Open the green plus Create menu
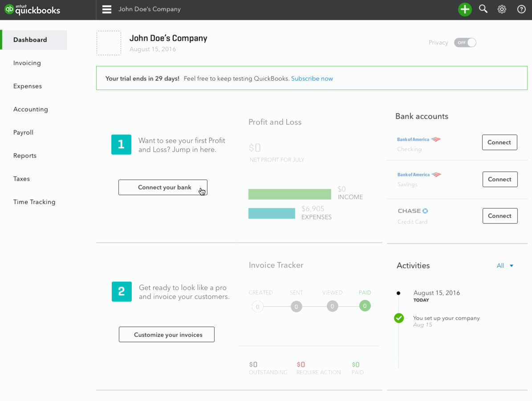532x401 pixels. click(x=465, y=9)
